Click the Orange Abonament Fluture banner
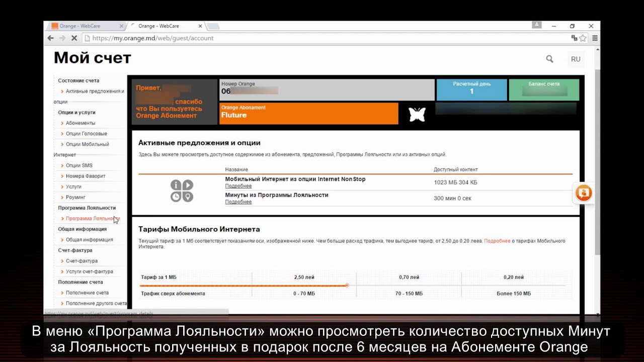644x362 pixels. (x=309, y=114)
